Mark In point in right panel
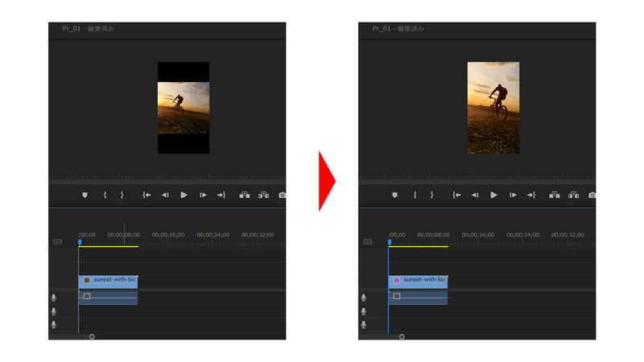644x362 pixels. click(415, 195)
